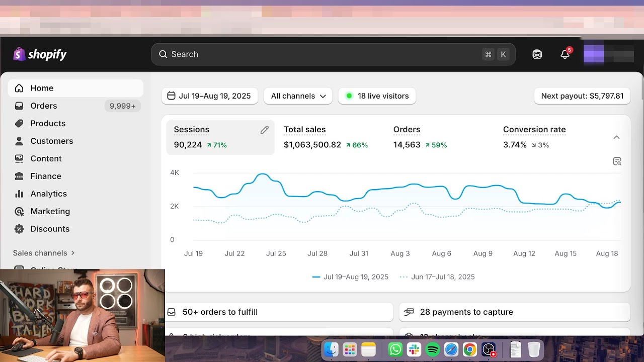Select the Conversion rate metric
This screenshot has width=644, height=362.
pyautogui.click(x=549, y=137)
